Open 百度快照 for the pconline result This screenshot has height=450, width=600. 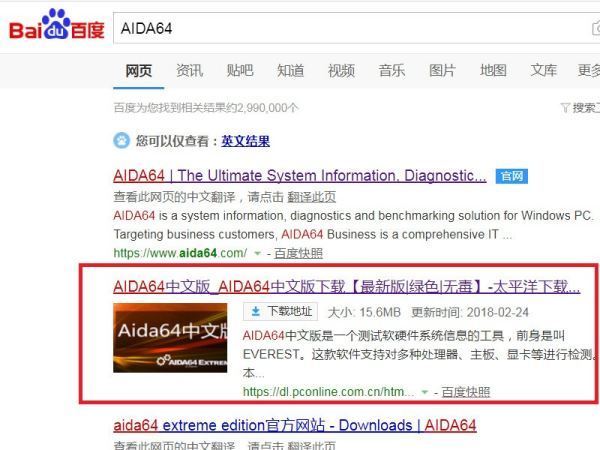(466, 392)
